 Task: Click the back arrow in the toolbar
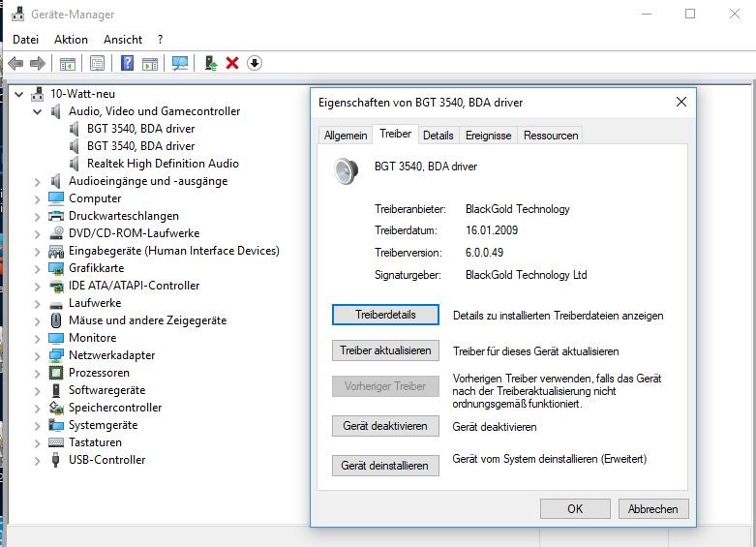click(15, 63)
